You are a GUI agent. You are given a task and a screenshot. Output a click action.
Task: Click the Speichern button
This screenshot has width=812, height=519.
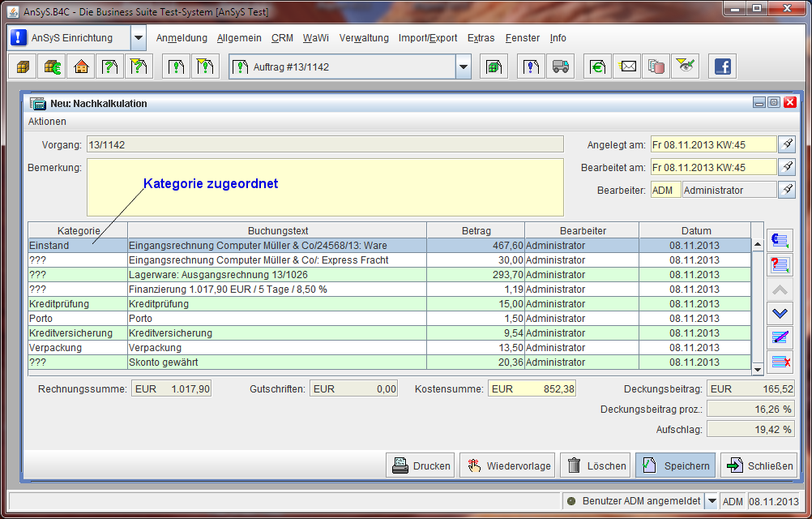[675, 465]
